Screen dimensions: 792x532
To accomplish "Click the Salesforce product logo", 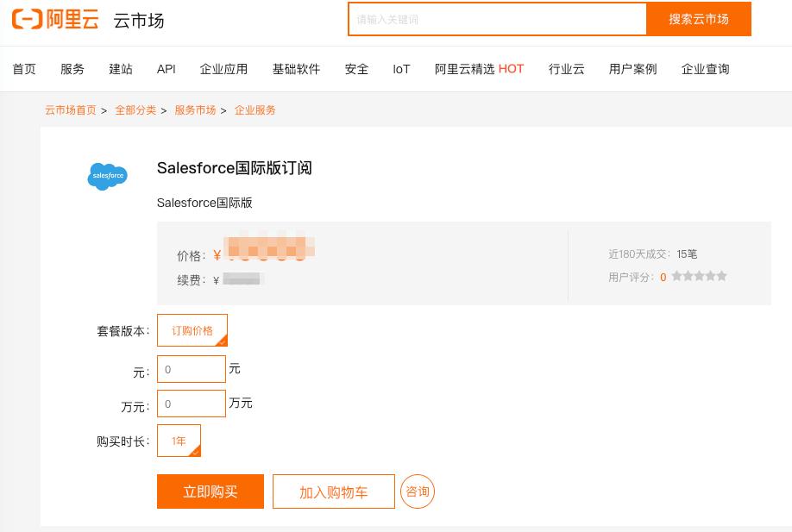I will point(107,177).
